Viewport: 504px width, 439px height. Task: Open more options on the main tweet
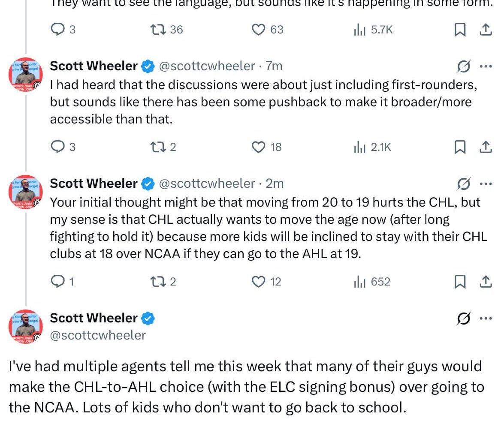[486, 319]
